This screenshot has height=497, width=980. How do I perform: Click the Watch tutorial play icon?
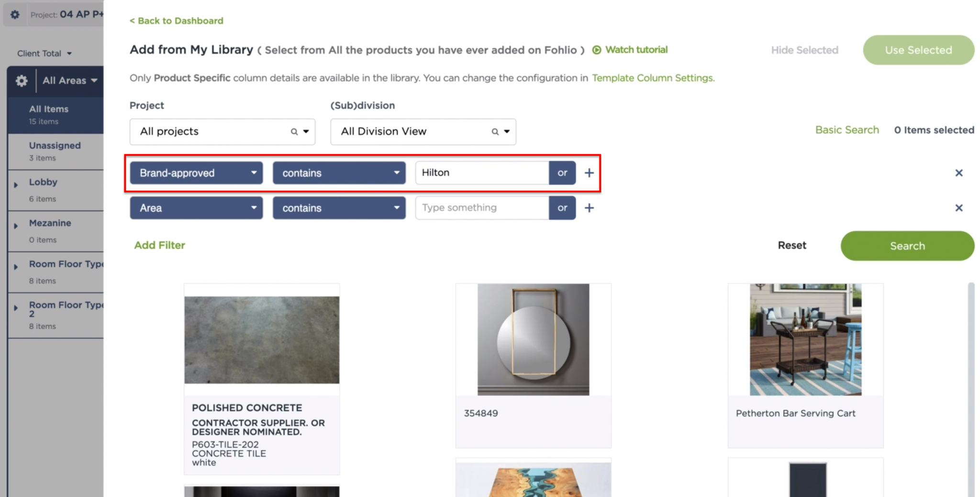pyautogui.click(x=597, y=50)
